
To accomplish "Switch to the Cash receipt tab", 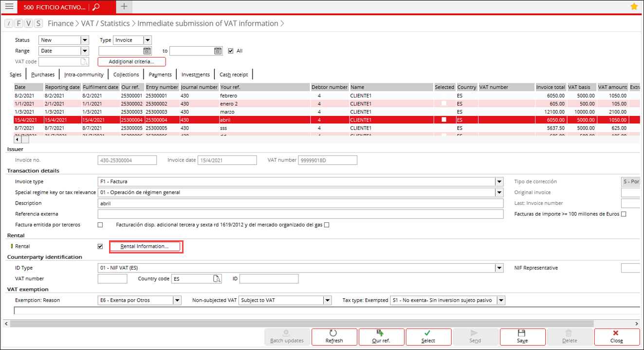I will click(234, 75).
